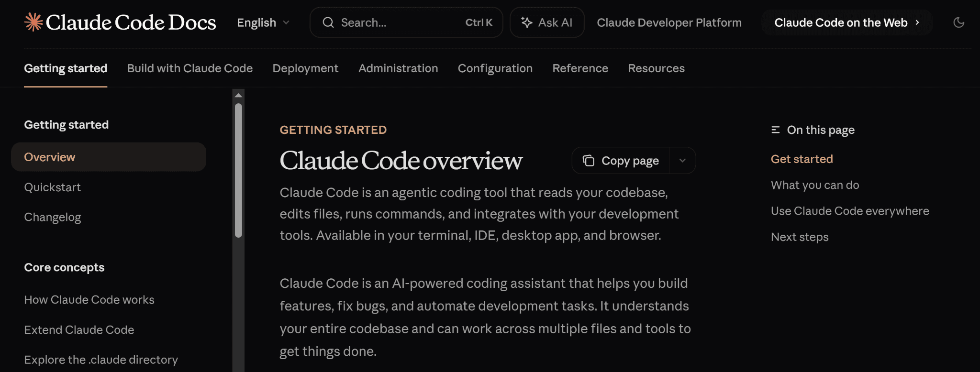Open Claude Developer Platform link
980x372 pixels.
point(669,22)
